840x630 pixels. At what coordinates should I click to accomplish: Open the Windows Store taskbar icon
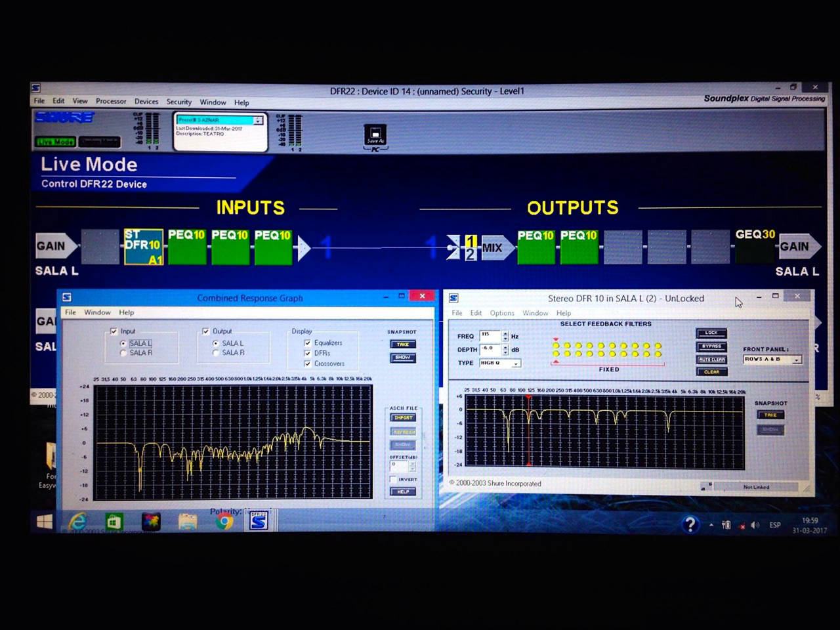pyautogui.click(x=114, y=522)
